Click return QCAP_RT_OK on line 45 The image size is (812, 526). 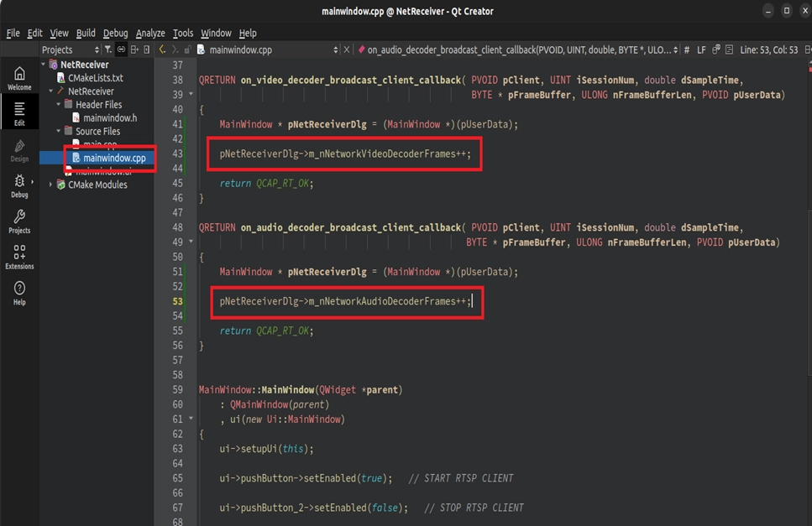[266, 184]
